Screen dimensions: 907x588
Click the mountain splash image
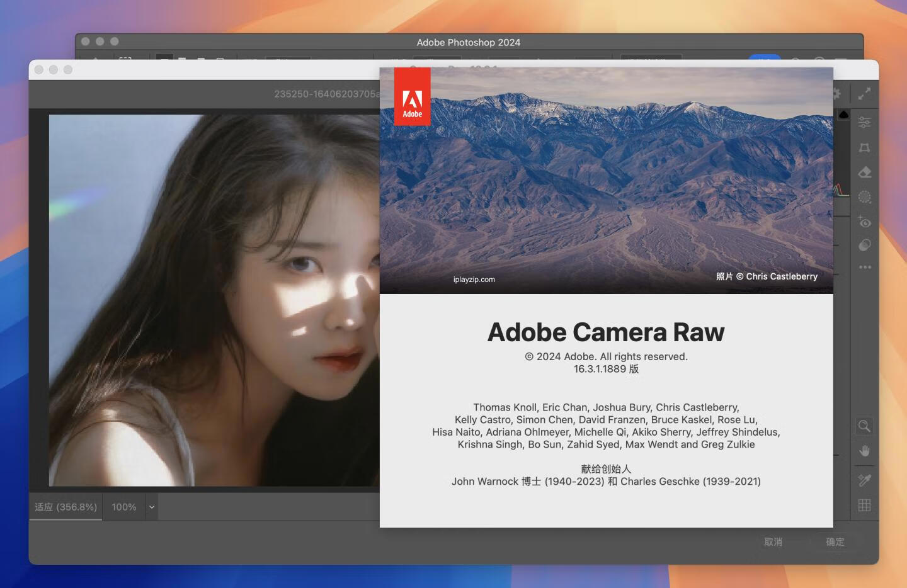click(606, 181)
